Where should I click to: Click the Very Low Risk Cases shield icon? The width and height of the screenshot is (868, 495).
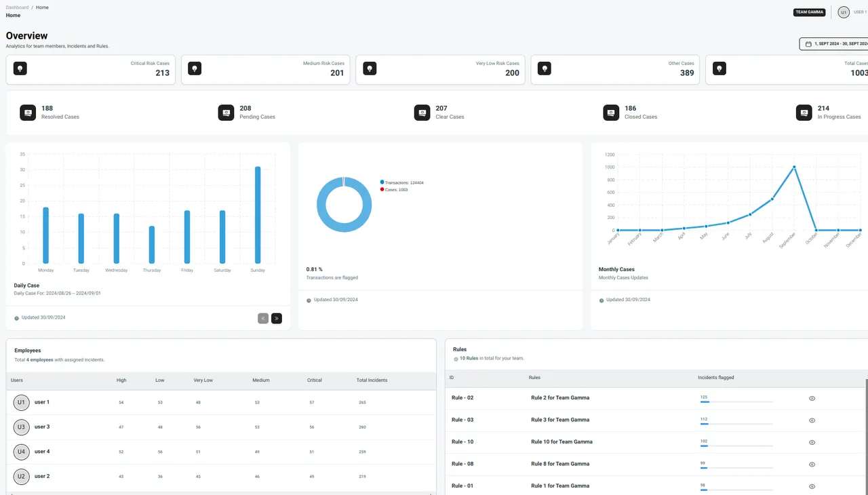(x=370, y=68)
